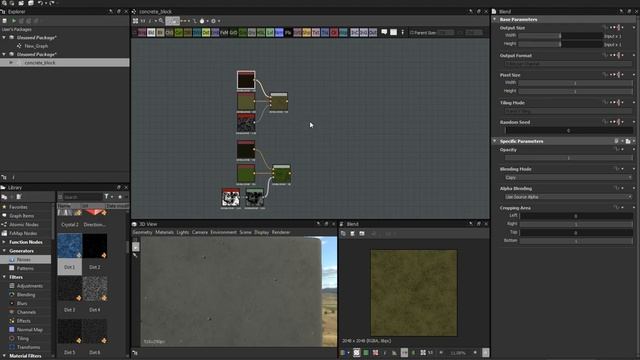Screen dimensions: 640x360
Task: Adjust the Pixel Size Height slider
Action: (x=575, y=91)
